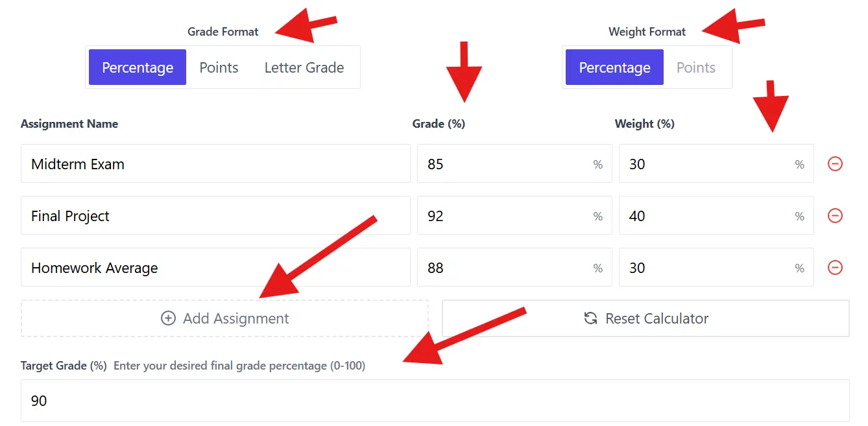Select the weight field showing 40
The height and width of the screenshot is (426, 868).
pos(716,216)
